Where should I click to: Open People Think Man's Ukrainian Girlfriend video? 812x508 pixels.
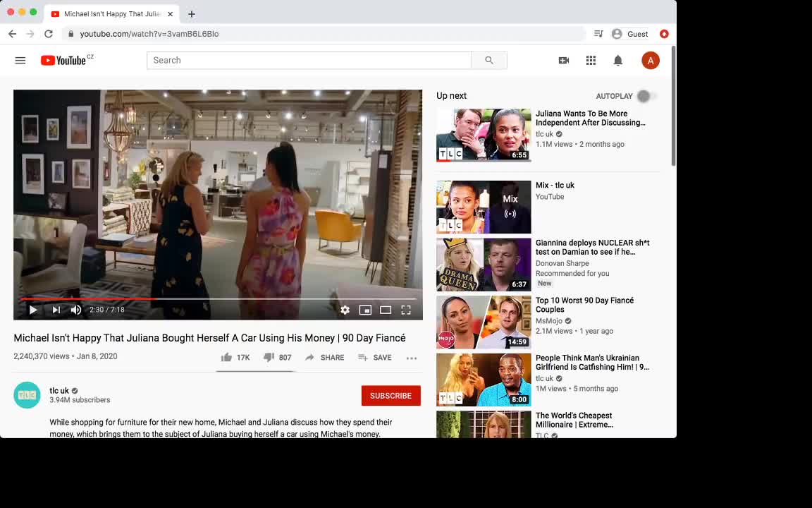[x=592, y=363]
